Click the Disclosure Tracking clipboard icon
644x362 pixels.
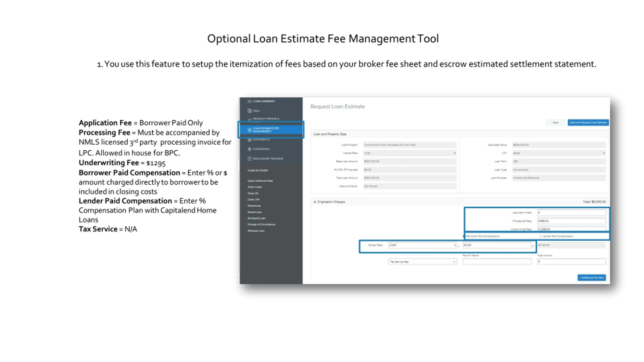click(x=249, y=159)
